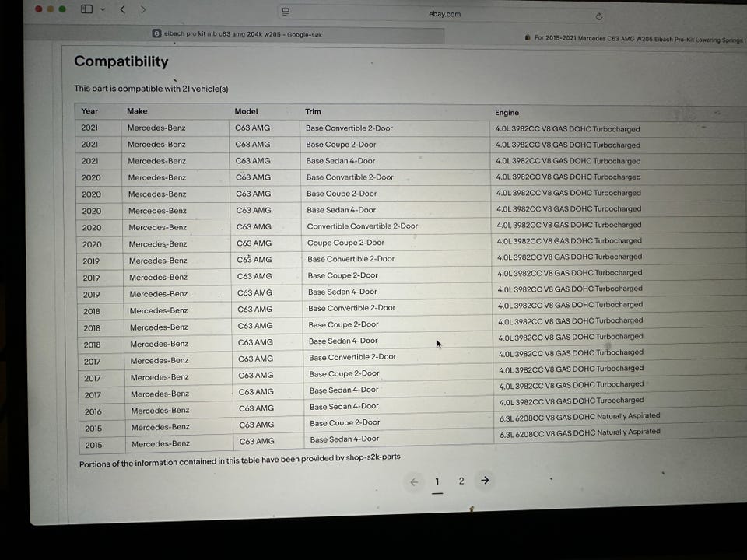Screen dimensions: 747x560
Task: Click the reader view icon in address bar
Action: point(286,12)
